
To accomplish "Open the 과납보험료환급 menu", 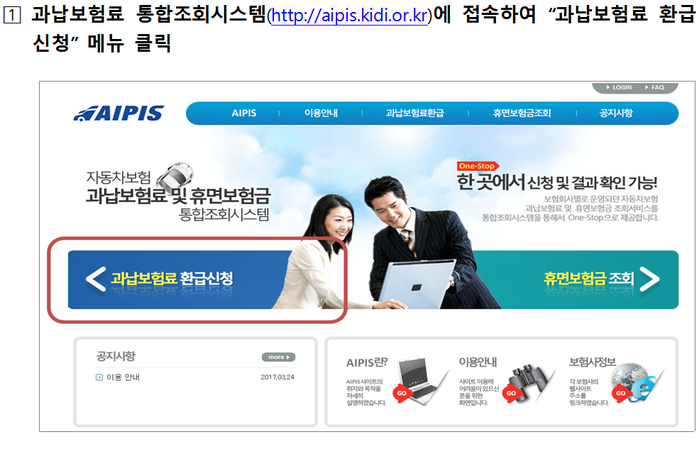I will point(415,113).
